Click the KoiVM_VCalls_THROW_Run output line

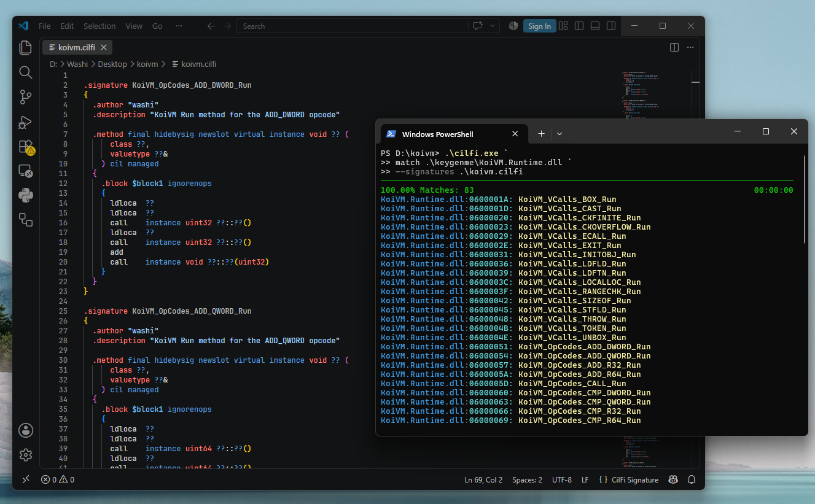[504, 319]
